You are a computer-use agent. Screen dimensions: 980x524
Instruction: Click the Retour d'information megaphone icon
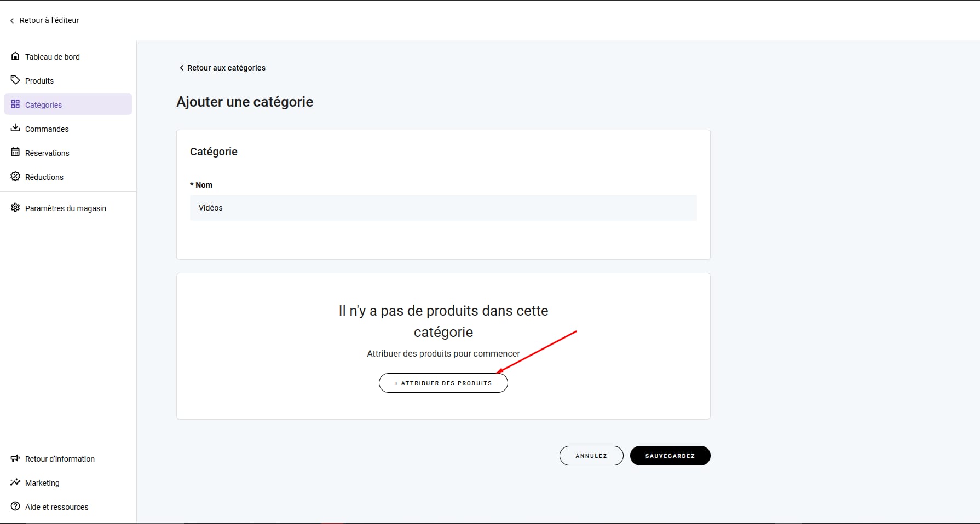[15, 458]
